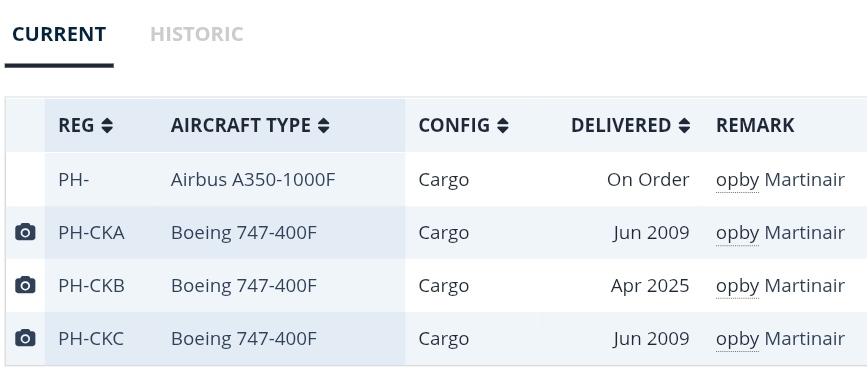867x386 pixels.
Task: Open photo camera icon for PH-CKA
Action: tap(25, 232)
